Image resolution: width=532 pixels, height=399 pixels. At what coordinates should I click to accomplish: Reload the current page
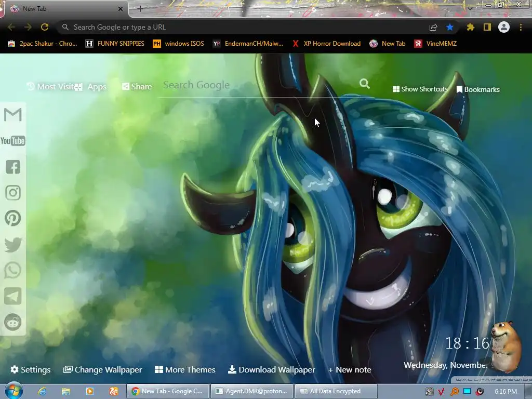coord(45,27)
